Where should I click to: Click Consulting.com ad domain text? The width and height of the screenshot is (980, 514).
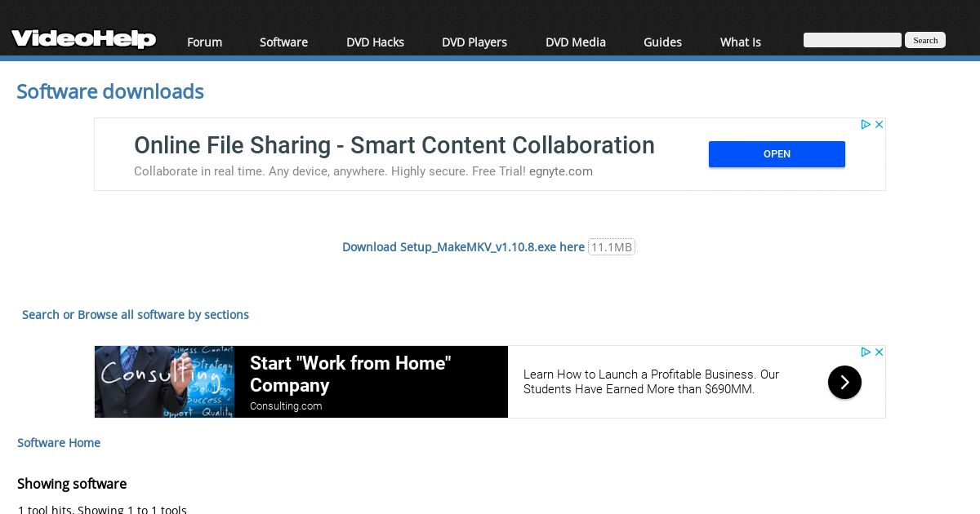pos(286,406)
